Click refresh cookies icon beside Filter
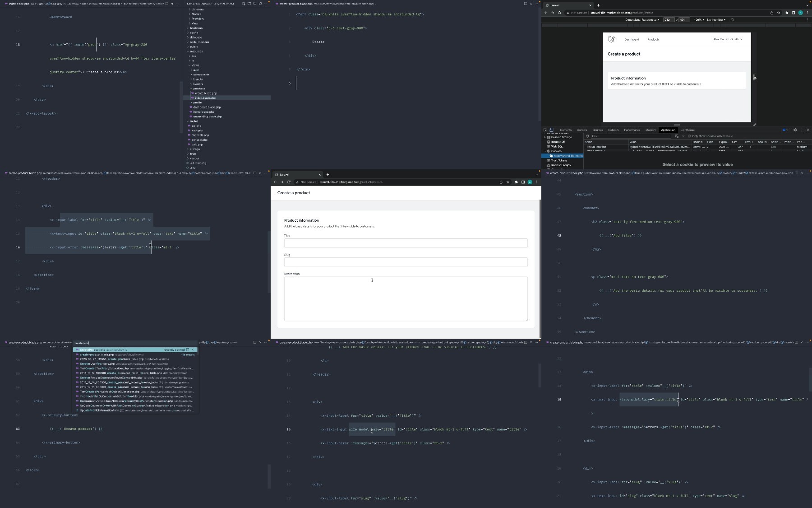Image resolution: width=812 pixels, height=508 pixels. (587, 136)
